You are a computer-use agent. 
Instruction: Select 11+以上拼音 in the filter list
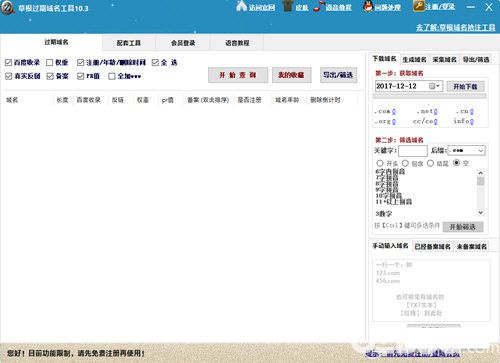coord(394,202)
